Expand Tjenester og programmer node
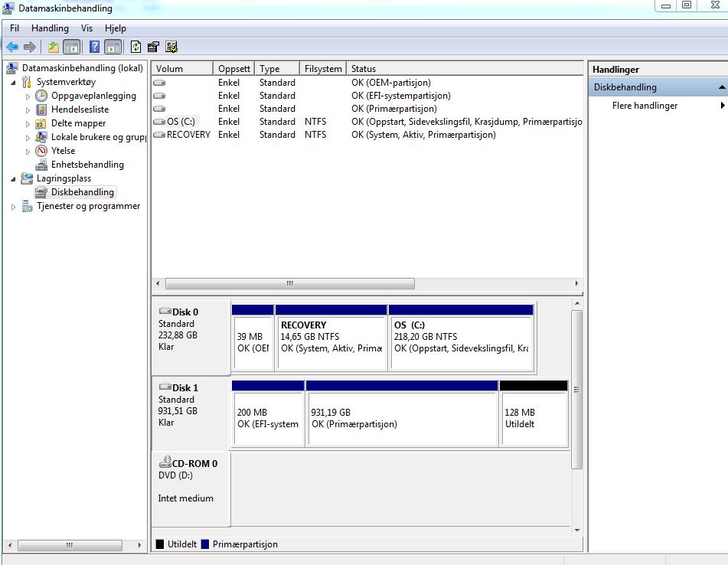This screenshot has width=728, height=565. (13, 207)
